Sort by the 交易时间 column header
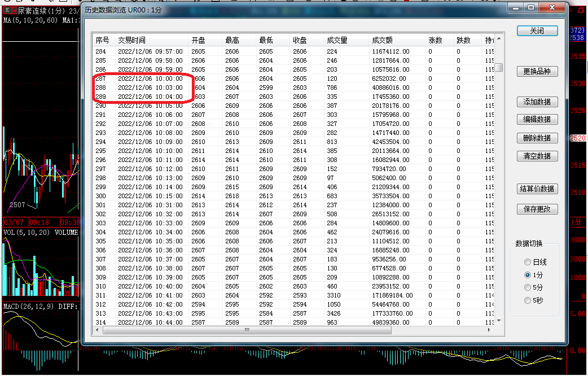The image size is (588, 376). coord(131,40)
